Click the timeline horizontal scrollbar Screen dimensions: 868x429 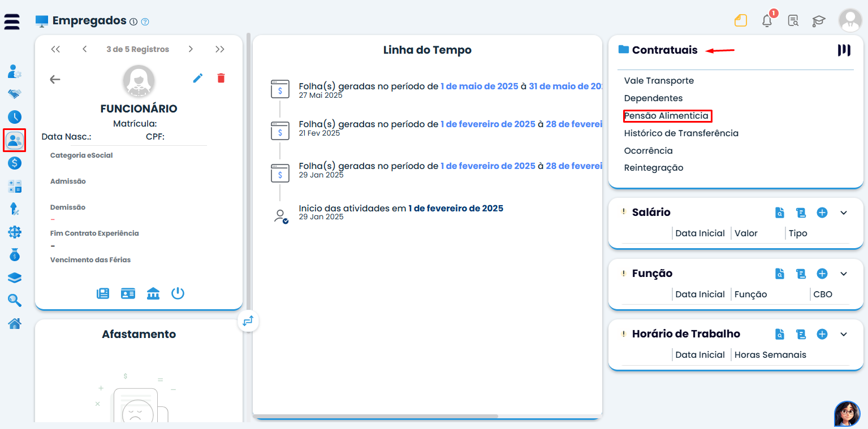click(375, 417)
